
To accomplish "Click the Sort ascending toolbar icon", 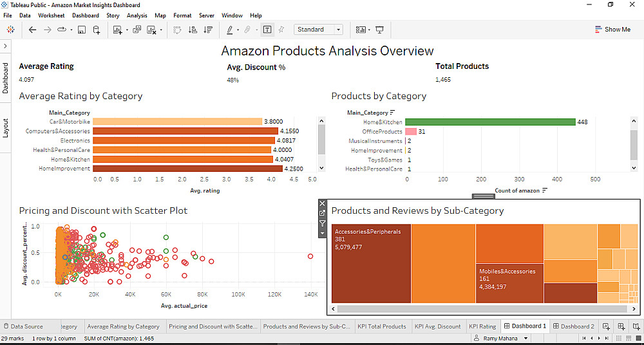I will (193, 30).
